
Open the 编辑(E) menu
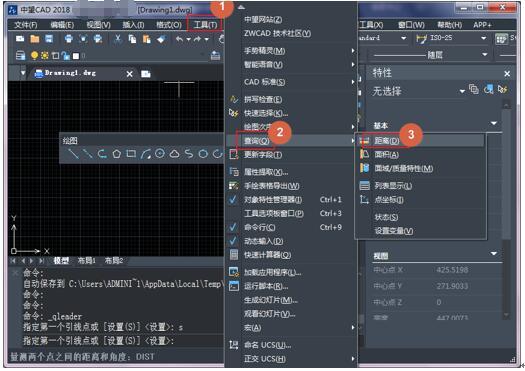coord(62,25)
